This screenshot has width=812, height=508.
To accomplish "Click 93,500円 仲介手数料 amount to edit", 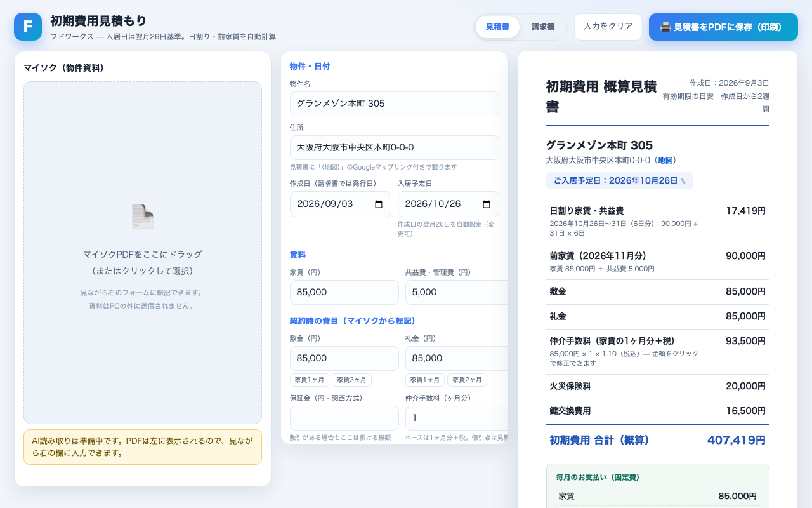I will click(745, 341).
